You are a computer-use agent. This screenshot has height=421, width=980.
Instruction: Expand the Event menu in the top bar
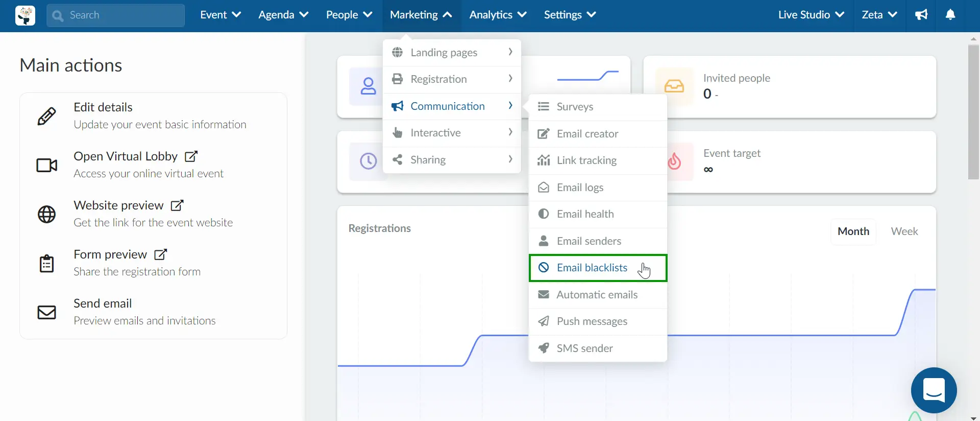220,15
